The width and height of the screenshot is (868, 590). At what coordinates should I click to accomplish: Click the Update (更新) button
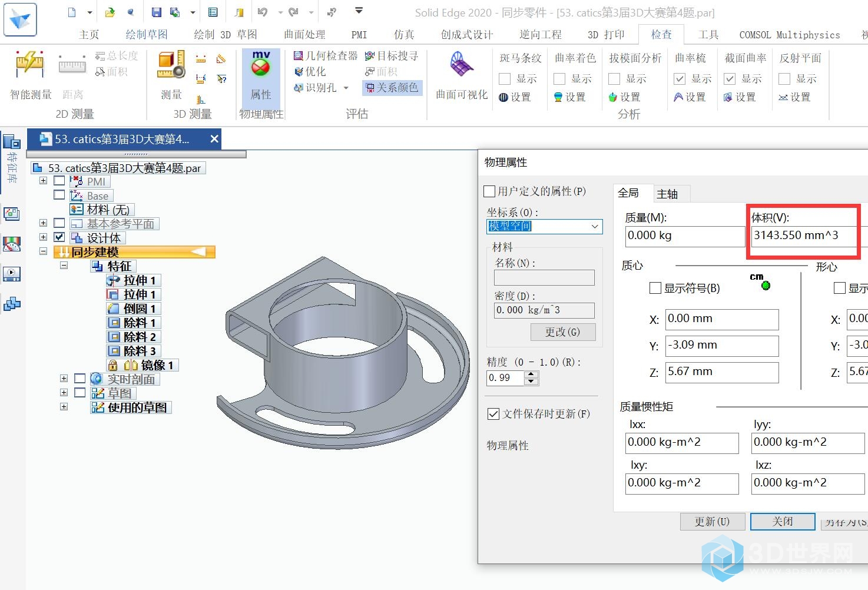713,522
